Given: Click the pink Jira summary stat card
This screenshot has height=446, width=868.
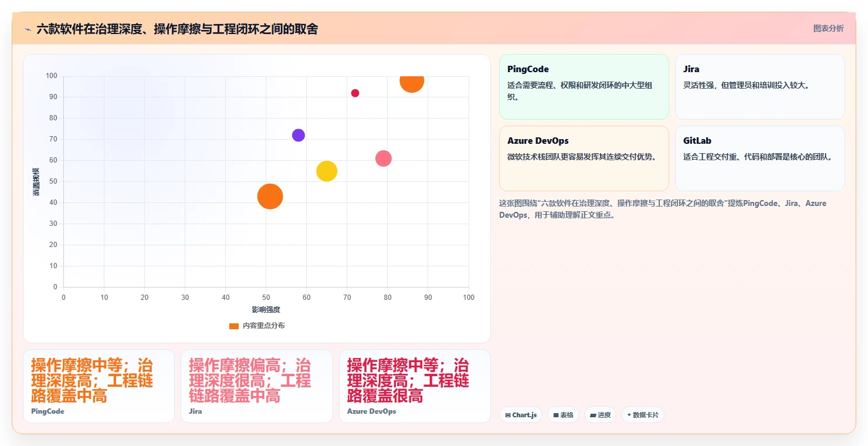Looking at the screenshot, I should pos(257,386).
